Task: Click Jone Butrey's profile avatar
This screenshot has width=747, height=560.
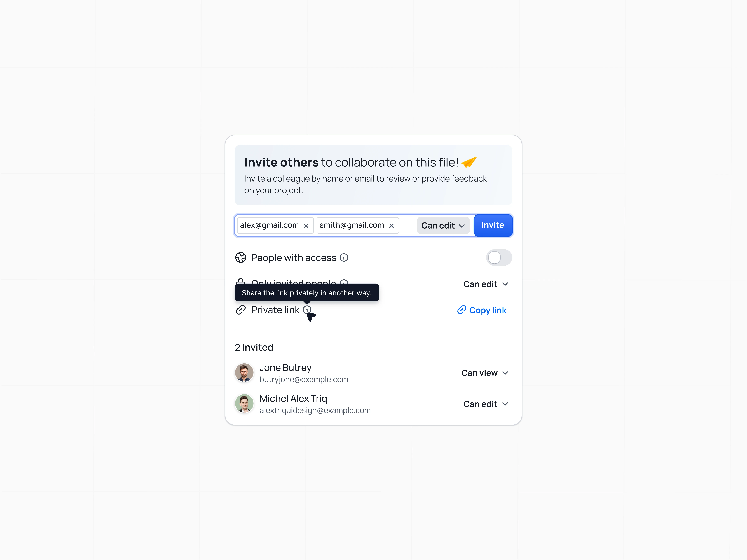Action: click(x=244, y=373)
